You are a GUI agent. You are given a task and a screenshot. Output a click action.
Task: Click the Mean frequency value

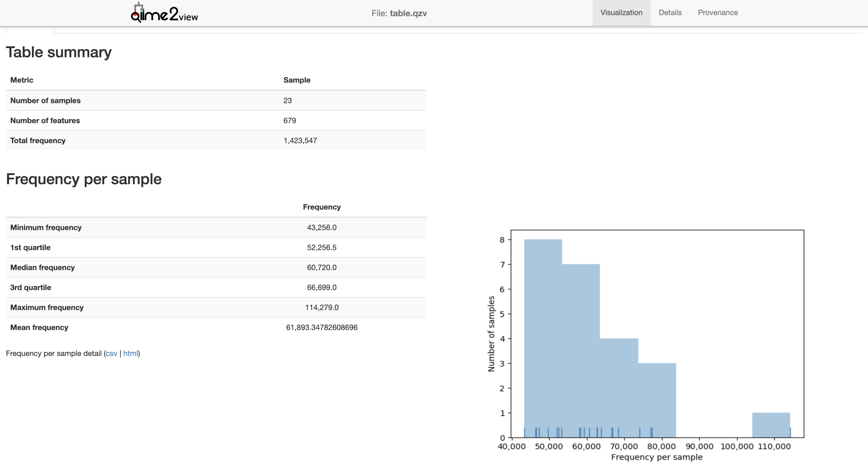tap(321, 328)
